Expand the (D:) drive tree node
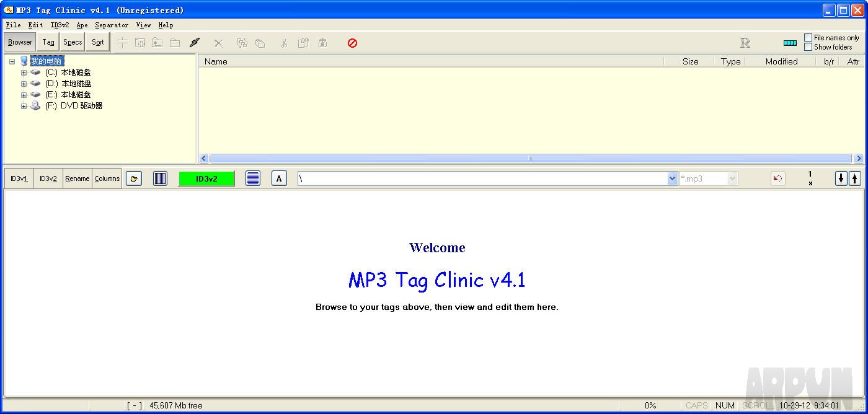 24,84
